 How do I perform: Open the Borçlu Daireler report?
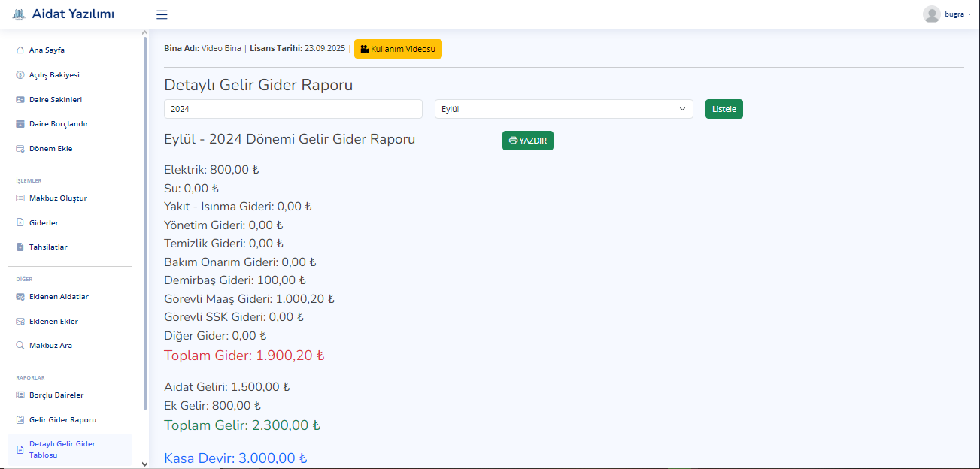[x=56, y=395]
